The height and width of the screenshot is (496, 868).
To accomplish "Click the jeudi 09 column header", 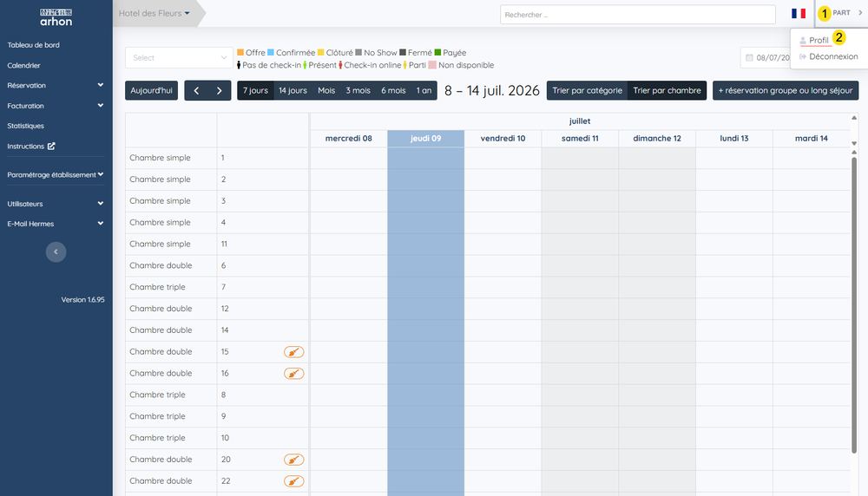I will 425,138.
